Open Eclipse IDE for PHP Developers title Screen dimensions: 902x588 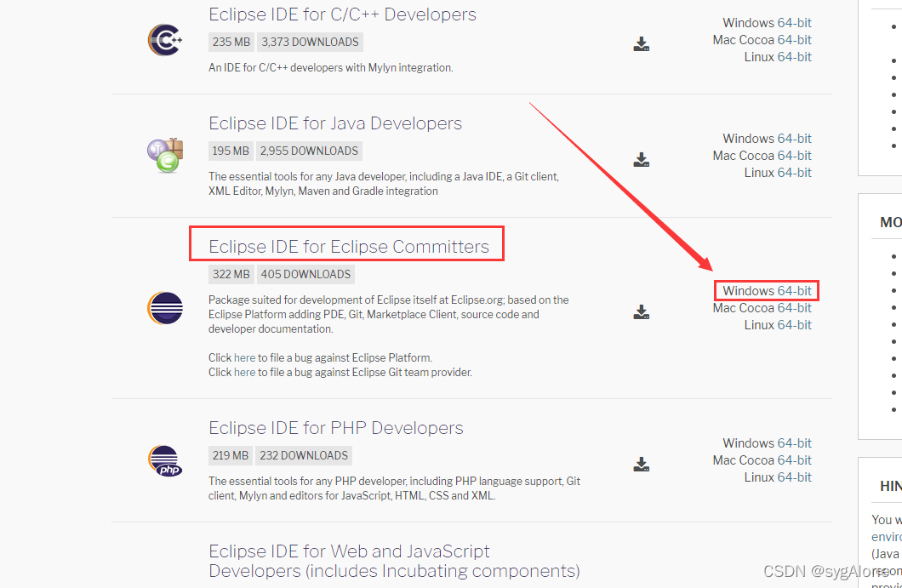[x=336, y=428]
